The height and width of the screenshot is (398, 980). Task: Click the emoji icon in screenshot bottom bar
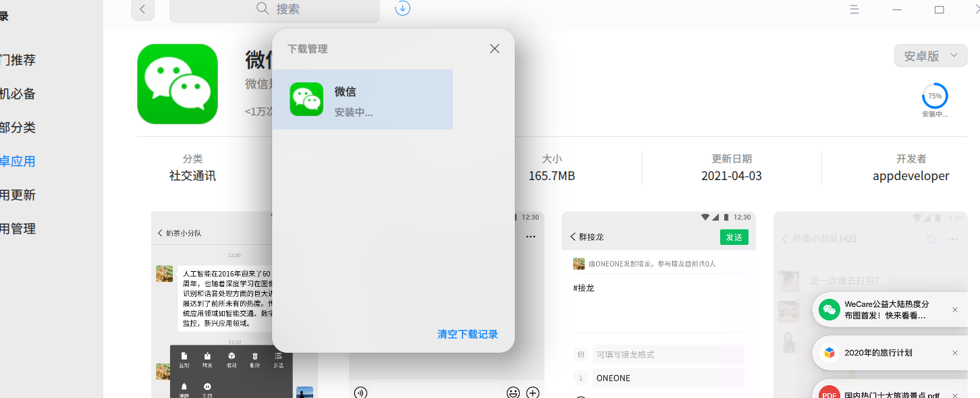pyautogui.click(x=514, y=393)
